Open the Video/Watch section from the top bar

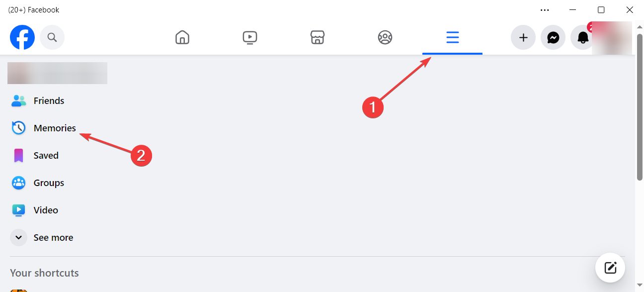click(250, 37)
